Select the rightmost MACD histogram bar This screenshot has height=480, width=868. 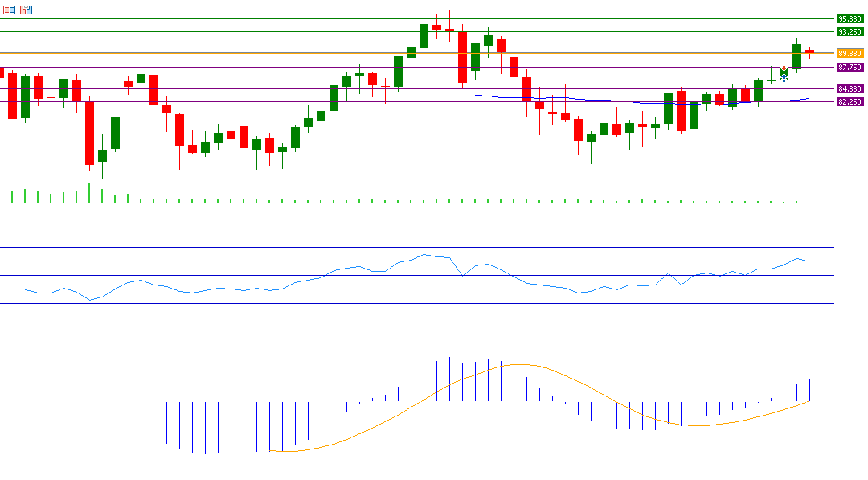click(x=809, y=390)
